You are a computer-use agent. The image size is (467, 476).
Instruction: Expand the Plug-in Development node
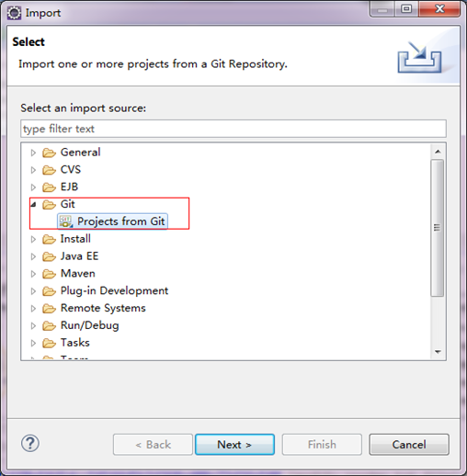(33, 291)
